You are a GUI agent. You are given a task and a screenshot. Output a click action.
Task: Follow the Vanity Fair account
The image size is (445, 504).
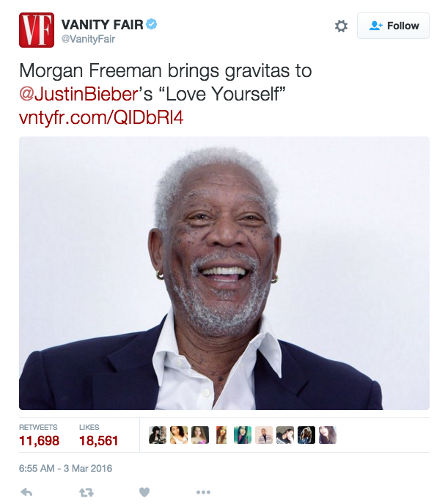pyautogui.click(x=393, y=26)
